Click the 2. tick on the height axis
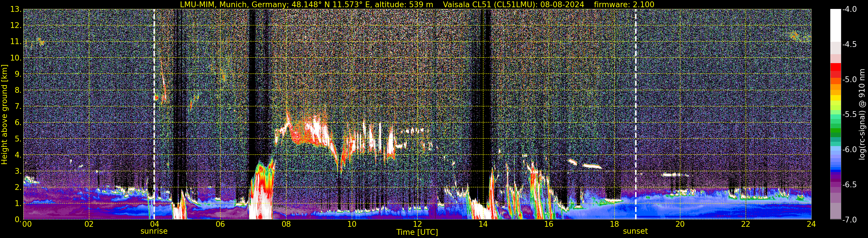 click(18, 188)
